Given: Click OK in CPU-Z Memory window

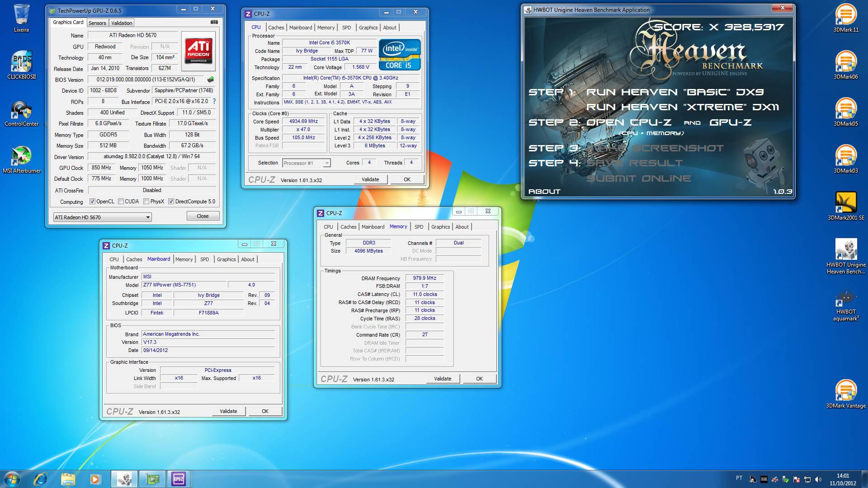Looking at the screenshot, I should pyautogui.click(x=479, y=379).
